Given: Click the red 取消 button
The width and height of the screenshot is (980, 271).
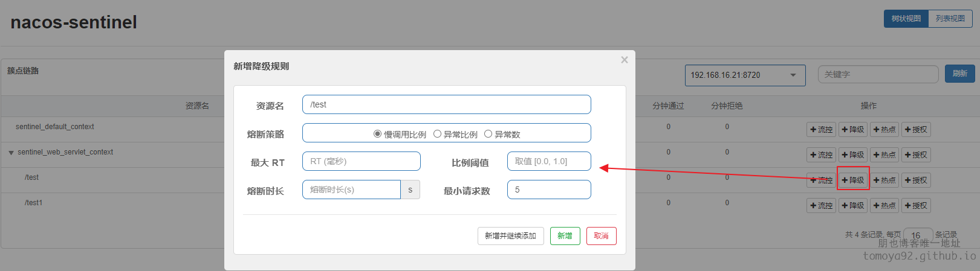Looking at the screenshot, I should point(602,235).
